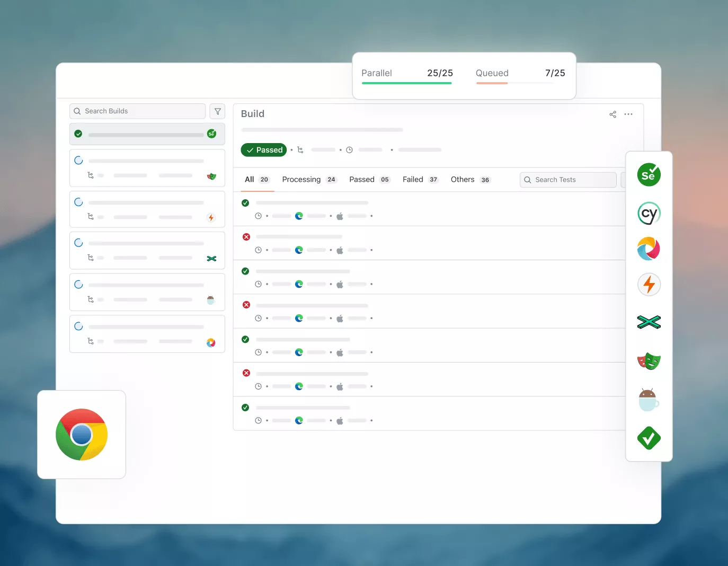Viewport: 728px width, 566px height.
Task: Select the orange lightning bolt framework icon
Action: (649, 285)
